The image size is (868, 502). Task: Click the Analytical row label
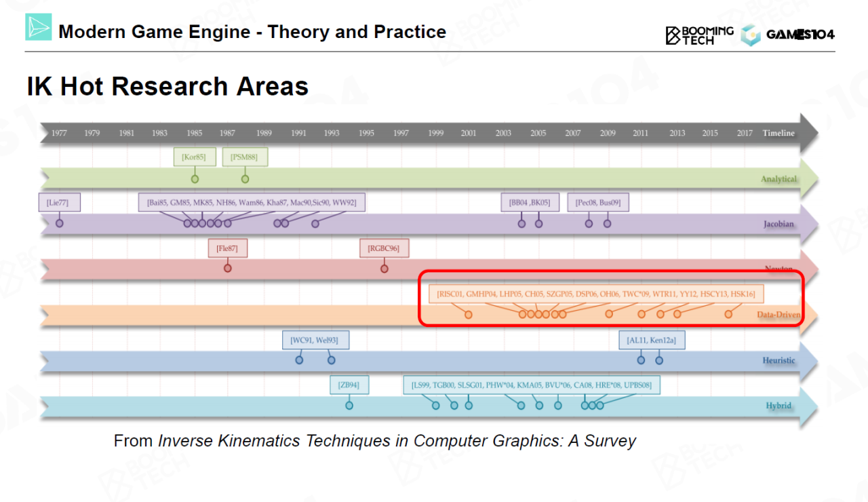point(778,180)
